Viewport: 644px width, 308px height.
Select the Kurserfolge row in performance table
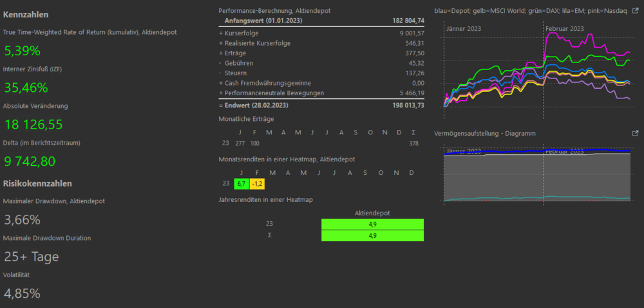321,33
